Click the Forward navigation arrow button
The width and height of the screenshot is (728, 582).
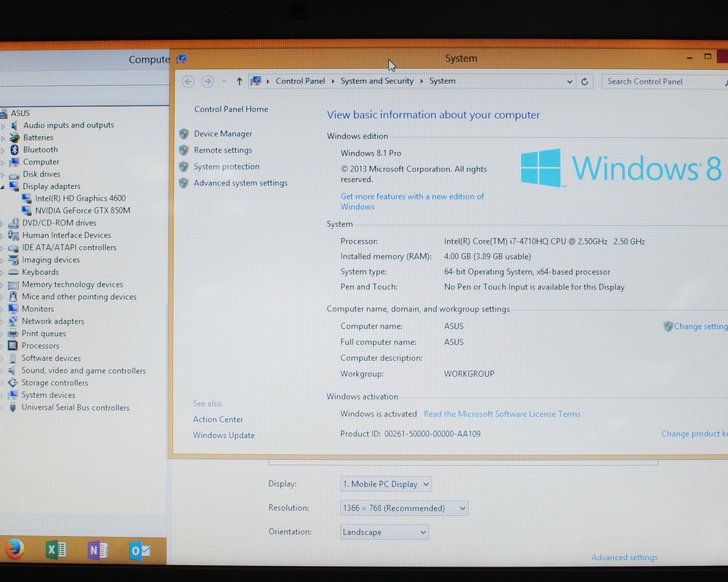coord(207,81)
